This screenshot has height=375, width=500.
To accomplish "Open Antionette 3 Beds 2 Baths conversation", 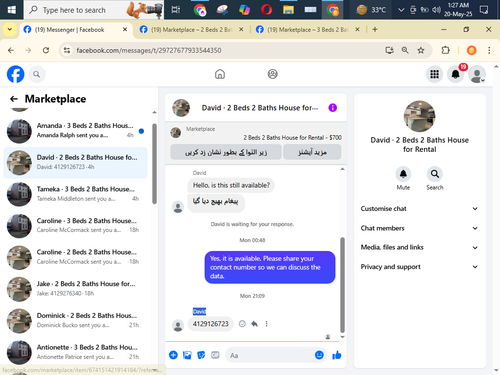I will click(76, 352).
